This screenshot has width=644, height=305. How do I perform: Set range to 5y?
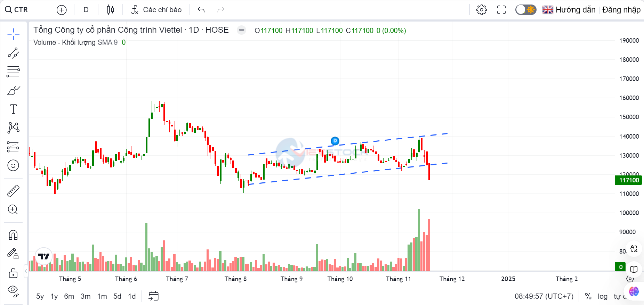[x=40, y=296]
